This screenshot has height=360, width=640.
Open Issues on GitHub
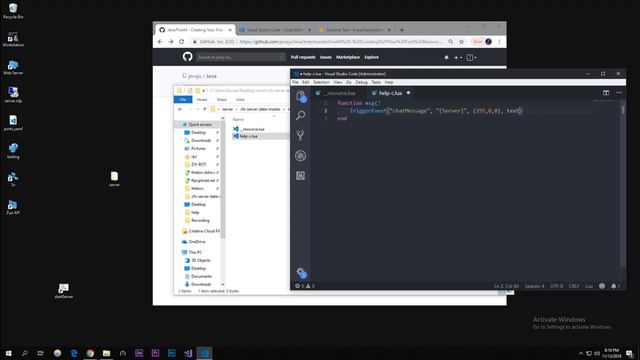pyautogui.click(x=326, y=57)
